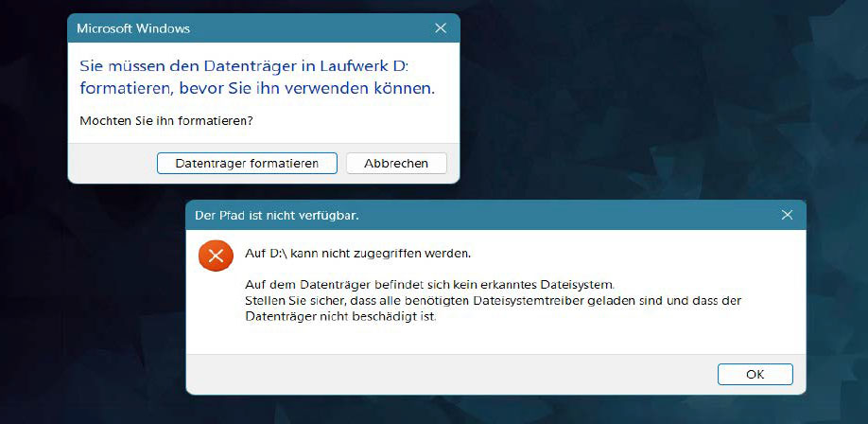Close the Microsoft Windows format dialog
Image resolution: width=868 pixels, height=424 pixels.
441,28
